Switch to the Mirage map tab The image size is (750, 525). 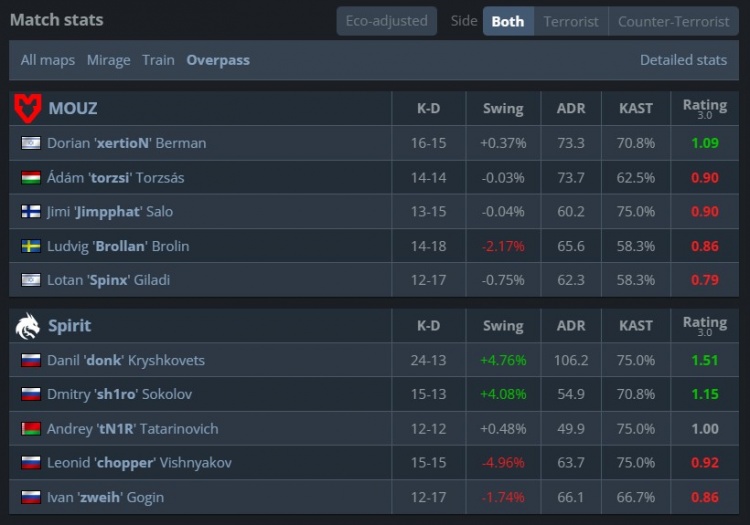[108, 60]
